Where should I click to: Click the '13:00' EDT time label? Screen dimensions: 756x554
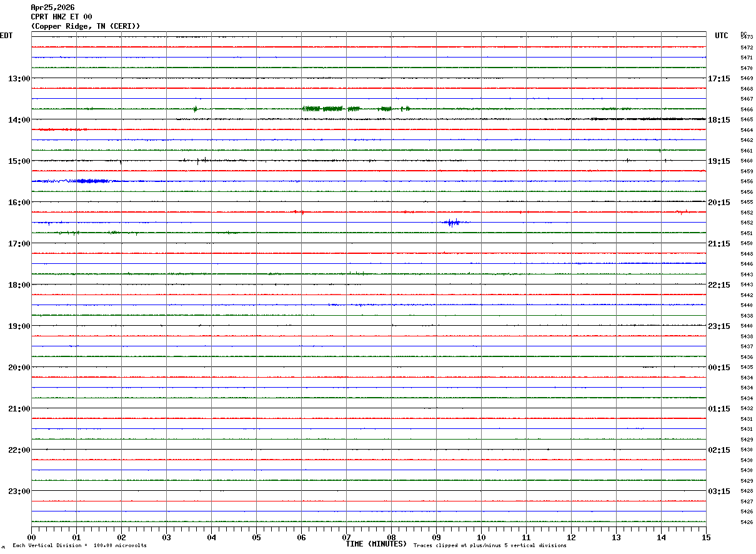tap(19, 79)
